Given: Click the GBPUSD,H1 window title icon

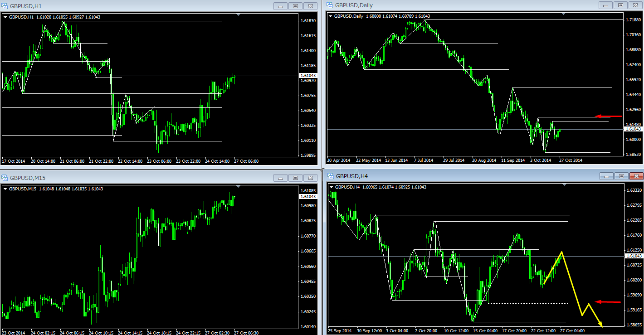Looking at the screenshot, I should (x=5, y=6).
